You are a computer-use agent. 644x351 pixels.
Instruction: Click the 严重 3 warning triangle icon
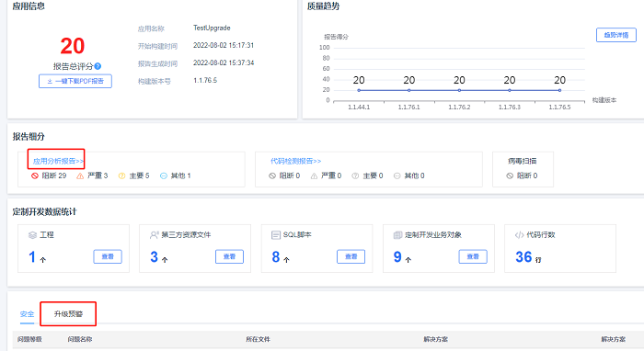(80, 175)
